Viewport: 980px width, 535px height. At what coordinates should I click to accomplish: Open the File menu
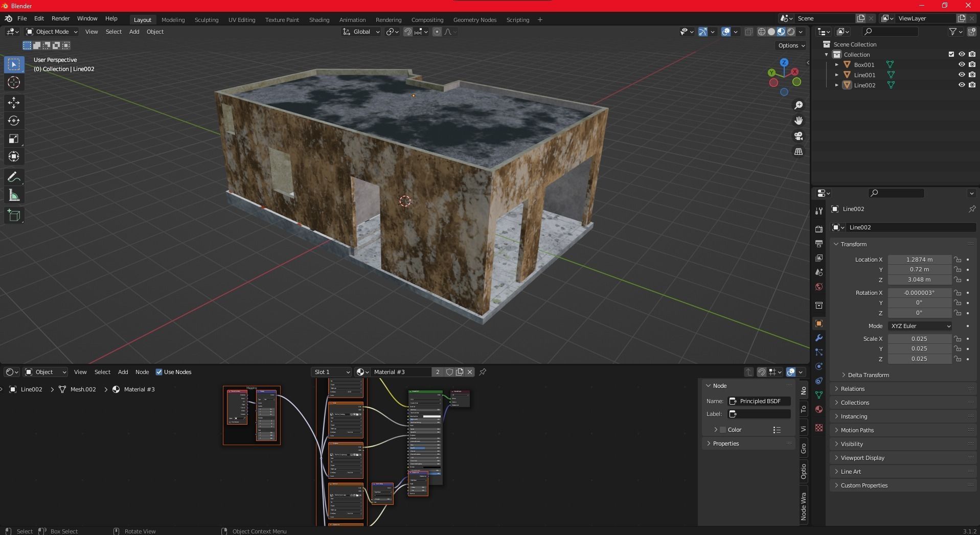point(22,18)
